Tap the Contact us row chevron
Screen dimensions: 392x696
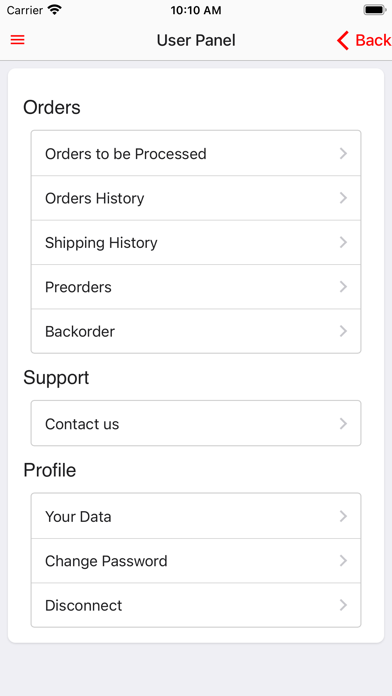tap(343, 423)
